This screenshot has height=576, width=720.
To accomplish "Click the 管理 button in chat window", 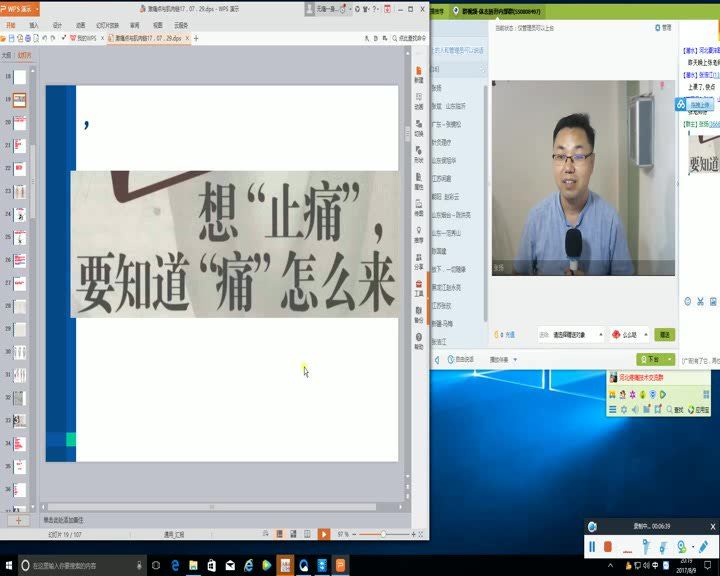I will click(x=663, y=28).
